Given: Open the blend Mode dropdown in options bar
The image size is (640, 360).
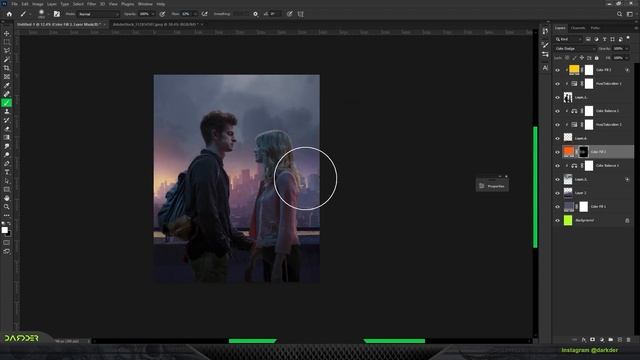Looking at the screenshot, I should pyautogui.click(x=98, y=14).
